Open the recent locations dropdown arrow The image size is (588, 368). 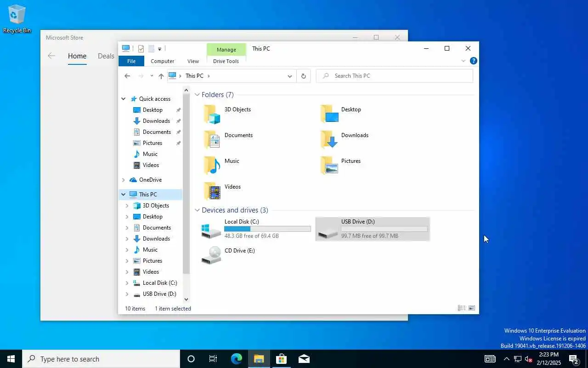pos(152,76)
